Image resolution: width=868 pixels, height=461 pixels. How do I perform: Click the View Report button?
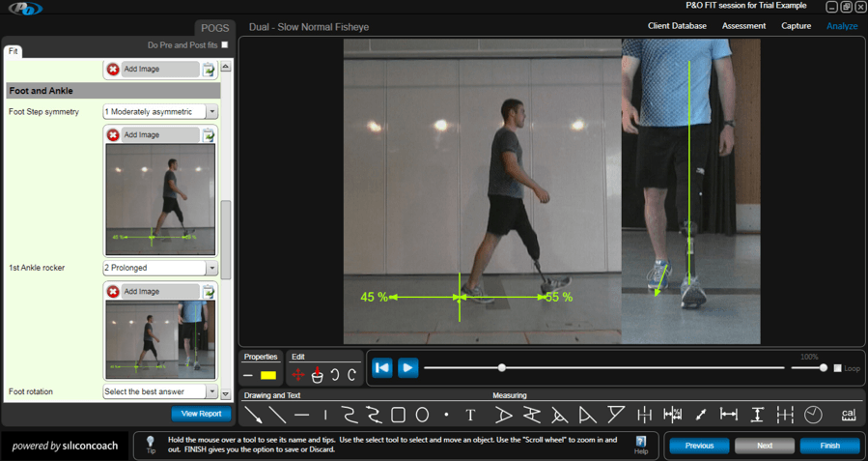pyautogui.click(x=201, y=414)
